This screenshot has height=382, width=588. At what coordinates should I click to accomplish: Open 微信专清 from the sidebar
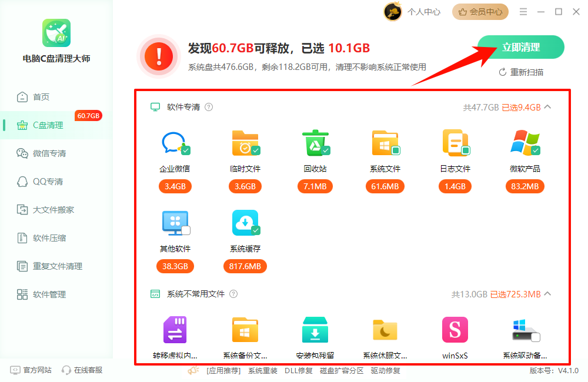pos(49,153)
